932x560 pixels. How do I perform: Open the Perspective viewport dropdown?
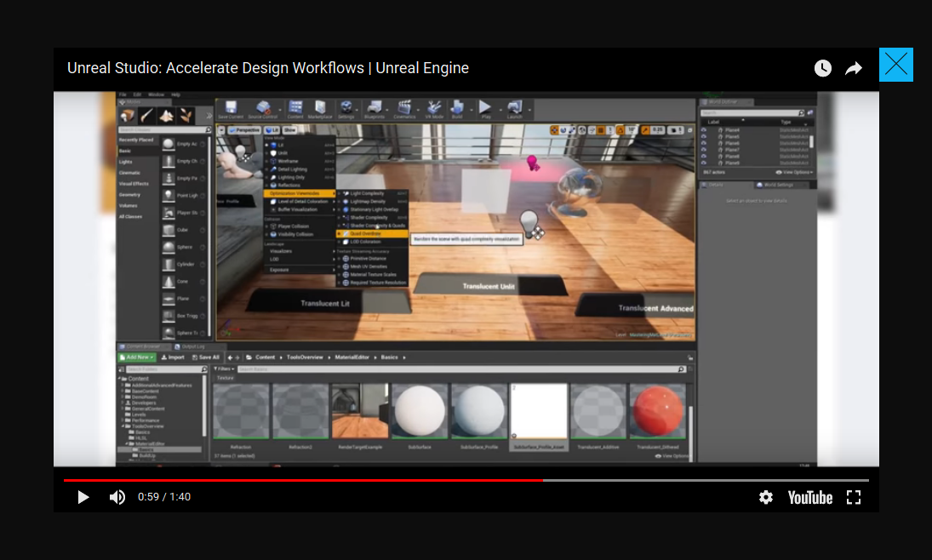click(x=244, y=130)
